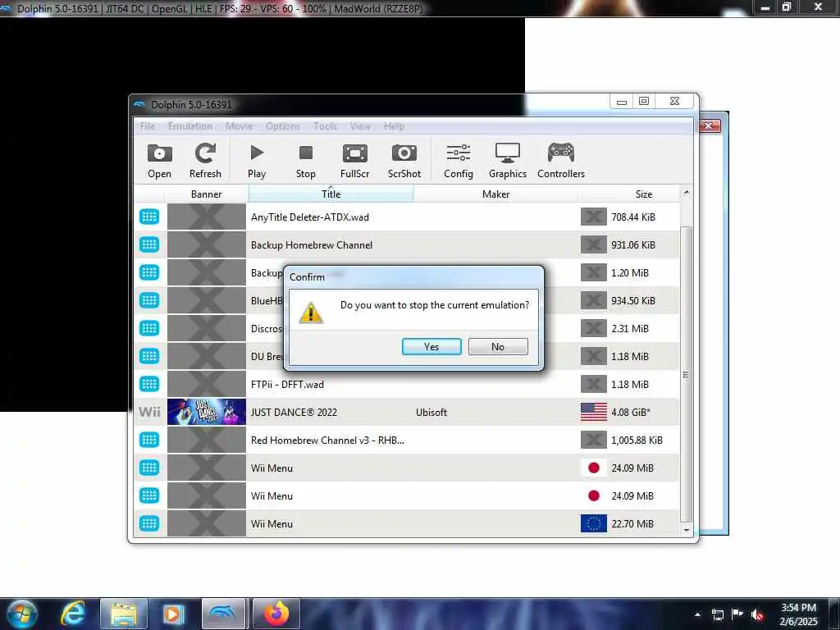Click scroll down arrow of game list

pos(687,530)
